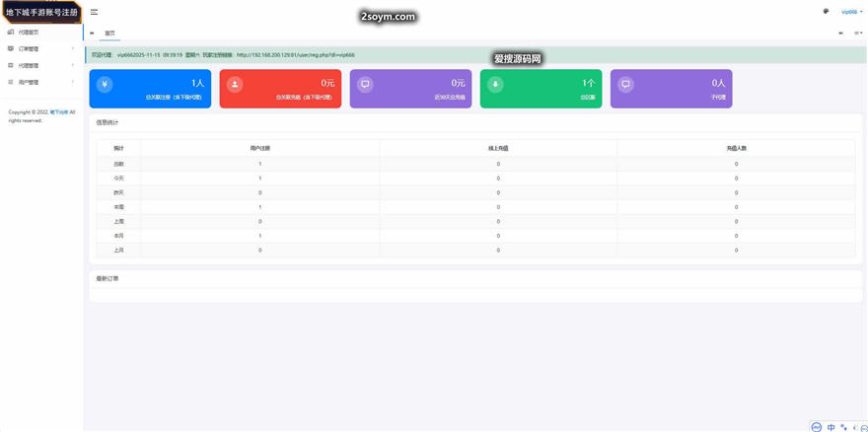Expand the 用户管理 sidebar menu
Image resolution: width=868 pixels, height=432 pixels.
(37, 82)
